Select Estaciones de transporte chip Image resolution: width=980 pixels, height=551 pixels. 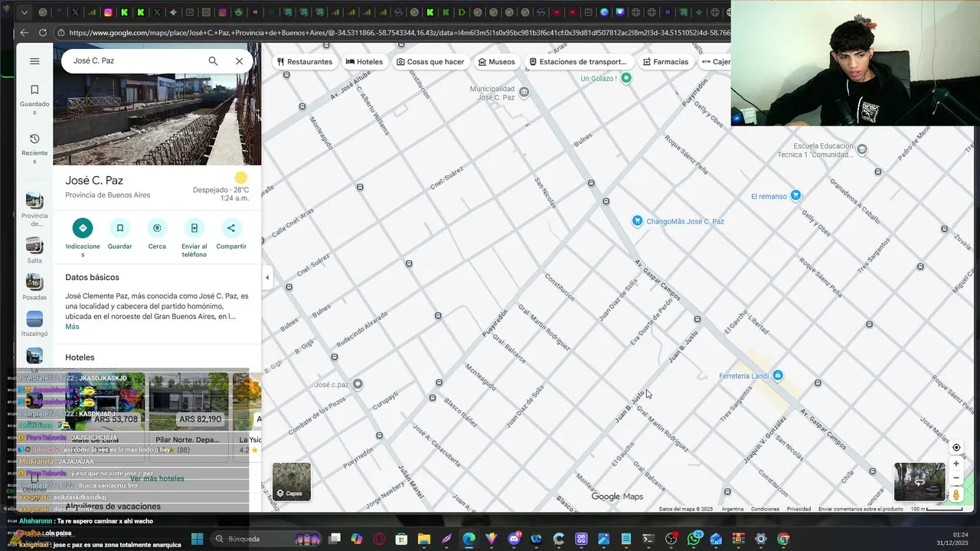coord(578,62)
